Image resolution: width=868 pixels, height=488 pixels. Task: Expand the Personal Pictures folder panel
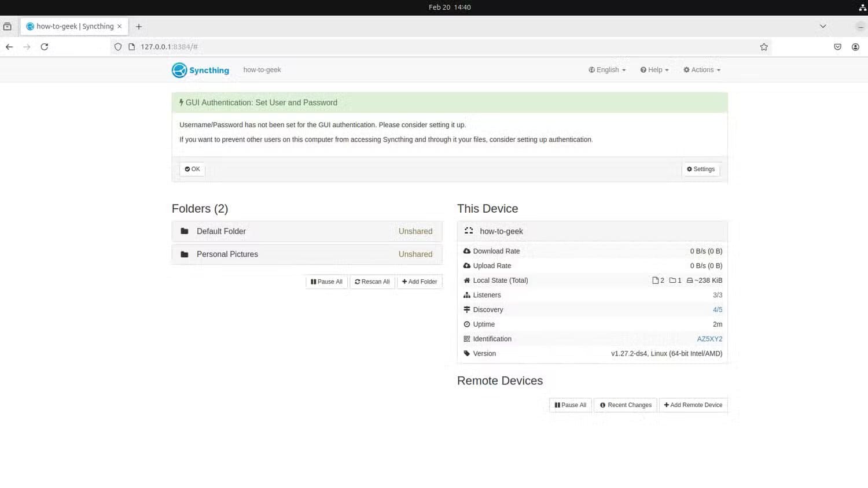pos(307,254)
